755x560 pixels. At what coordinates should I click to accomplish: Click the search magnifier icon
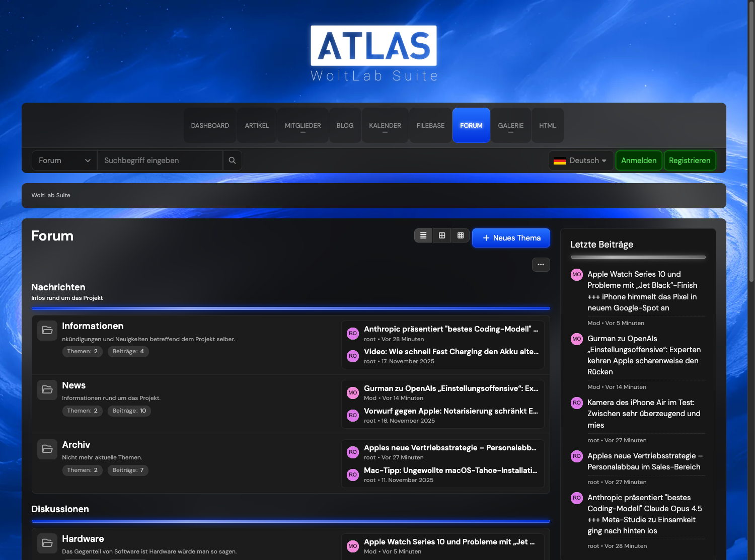point(232,161)
